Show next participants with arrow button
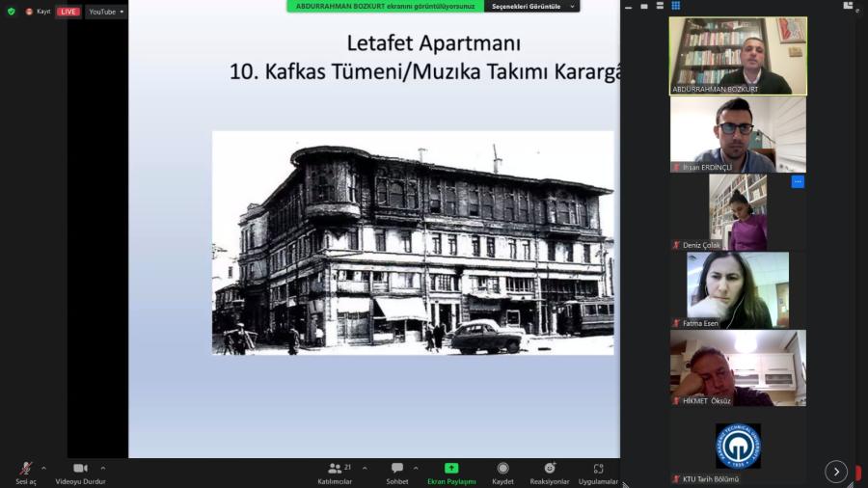Image resolution: width=868 pixels, height=488 pixels. 836,472
